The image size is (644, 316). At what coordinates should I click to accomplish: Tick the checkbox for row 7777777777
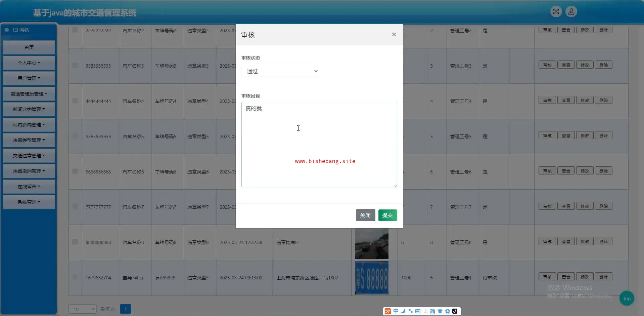click(75, 206)
